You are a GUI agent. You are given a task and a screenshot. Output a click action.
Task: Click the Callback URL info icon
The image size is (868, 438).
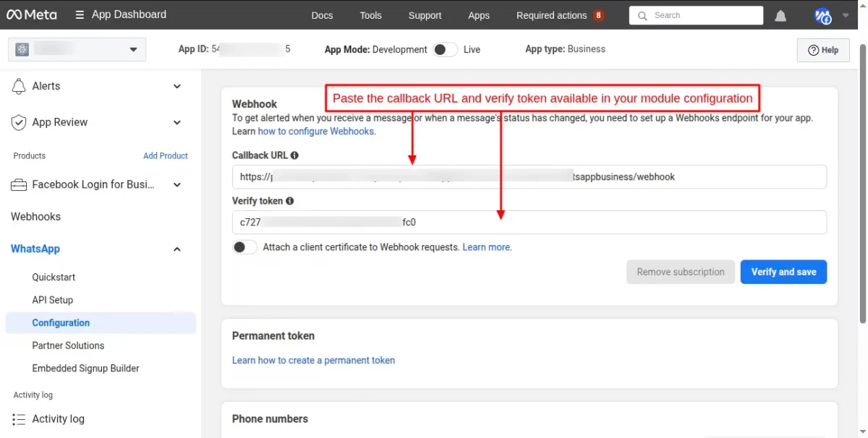(295, 155)
